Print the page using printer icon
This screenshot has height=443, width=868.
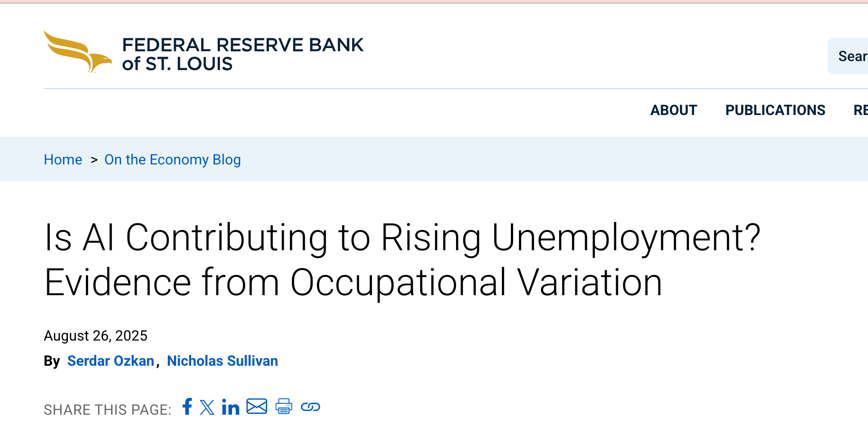pos(284,407)
